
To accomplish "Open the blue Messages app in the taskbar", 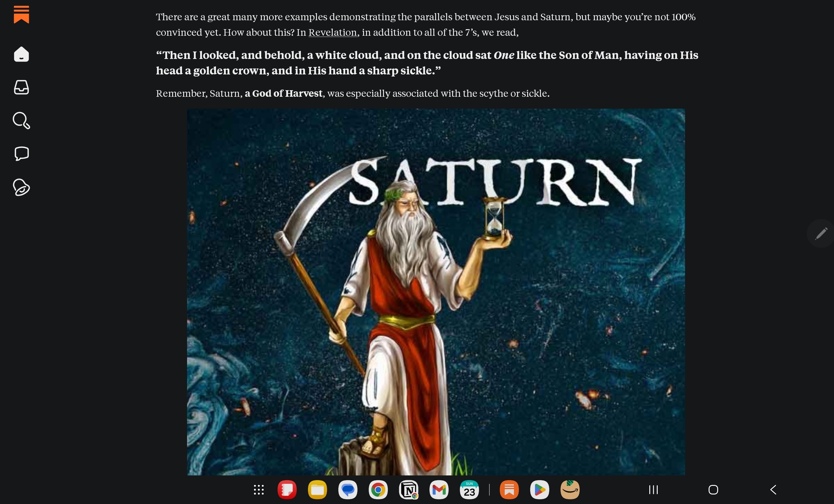I will tap(348, 489).
